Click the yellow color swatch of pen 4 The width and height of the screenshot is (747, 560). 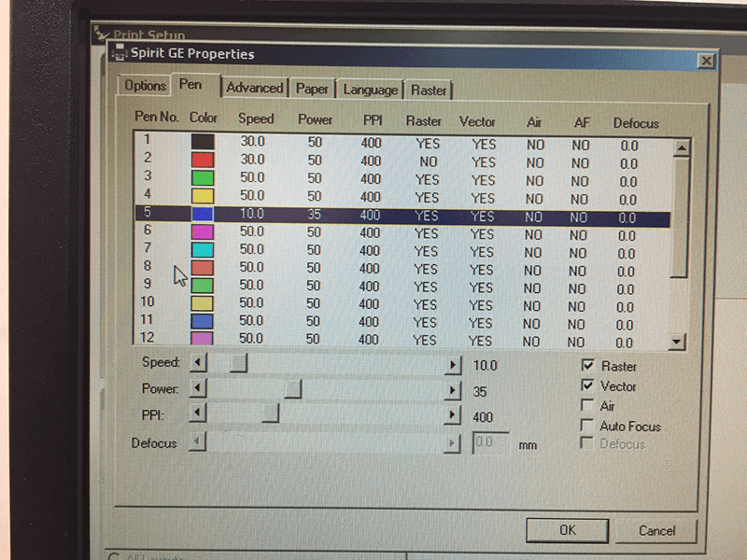[203, 196]
